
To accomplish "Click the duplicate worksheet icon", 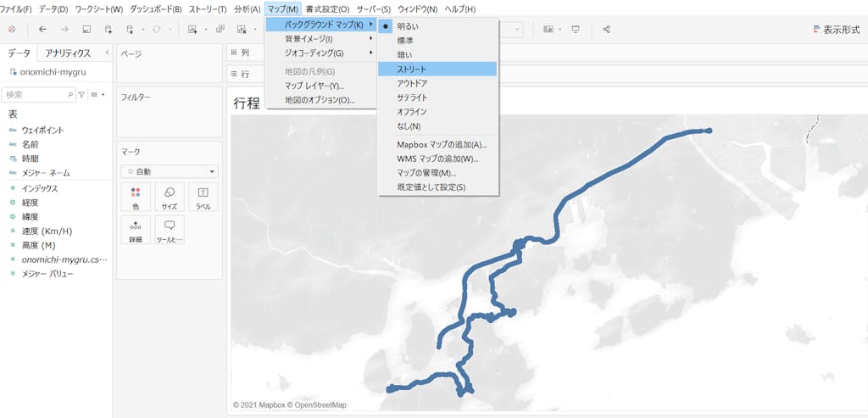I will 220,30.
